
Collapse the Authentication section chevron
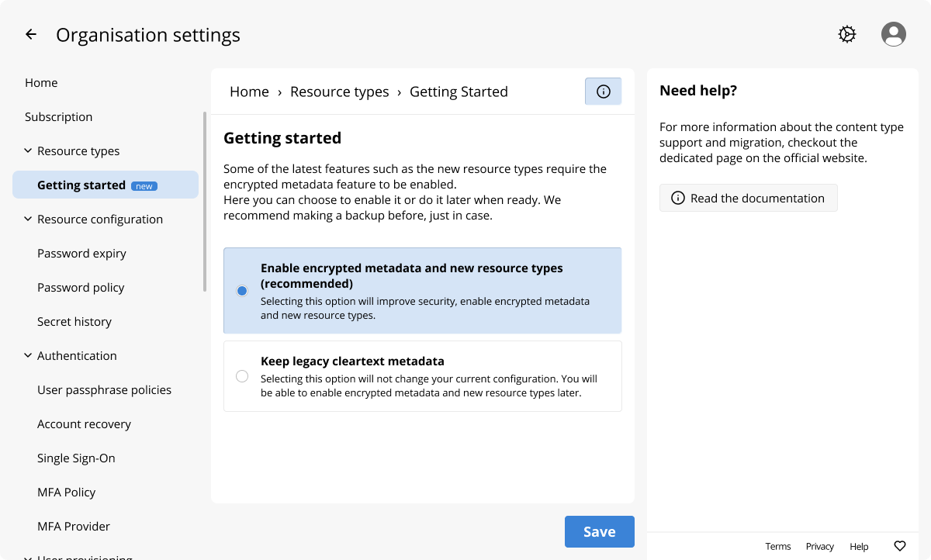point(28,356)
